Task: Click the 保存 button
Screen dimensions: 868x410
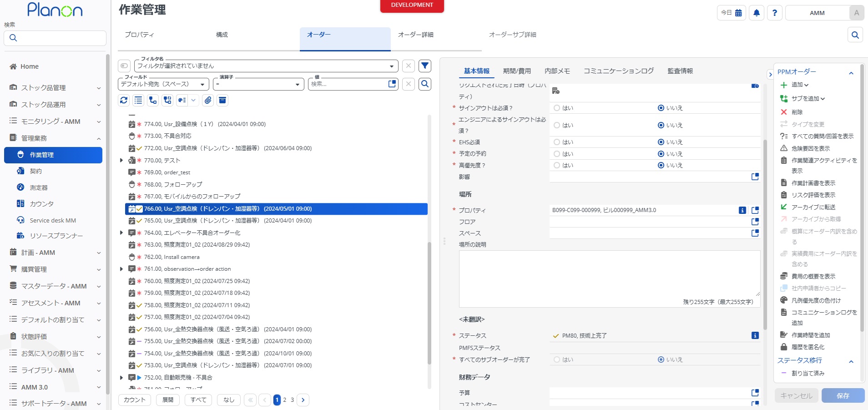Action: point(843,395)
